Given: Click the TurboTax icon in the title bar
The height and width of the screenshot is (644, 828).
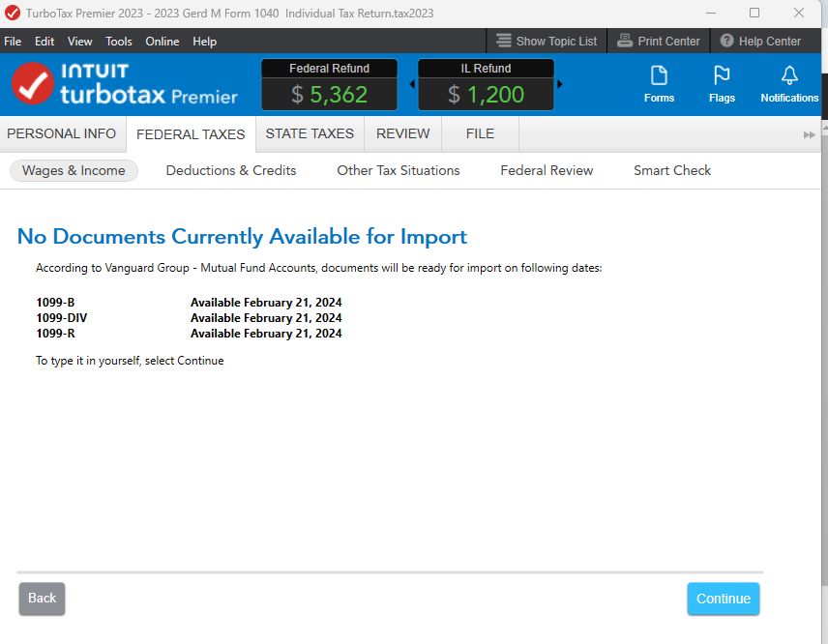Looking at the screenshot, I should coord(12,13).
